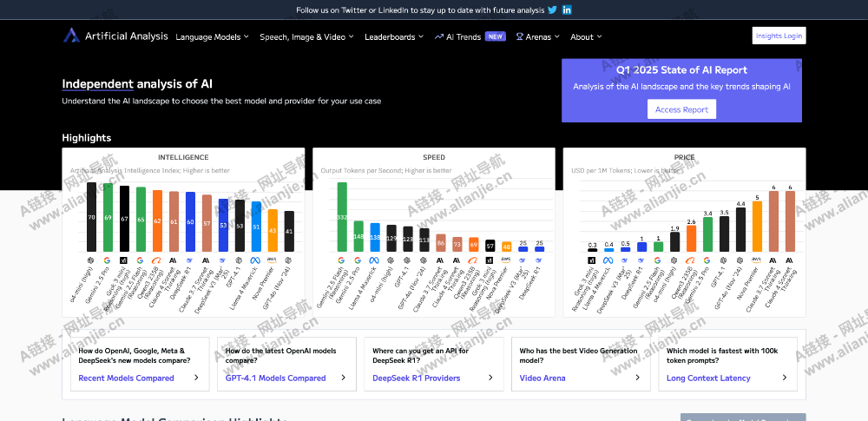Image resolution: width=868 pixels, height=421 pixels.
Task: Click xAI logo under Grok 3 mini in Speed chart
Action: [x=490, y=260]
